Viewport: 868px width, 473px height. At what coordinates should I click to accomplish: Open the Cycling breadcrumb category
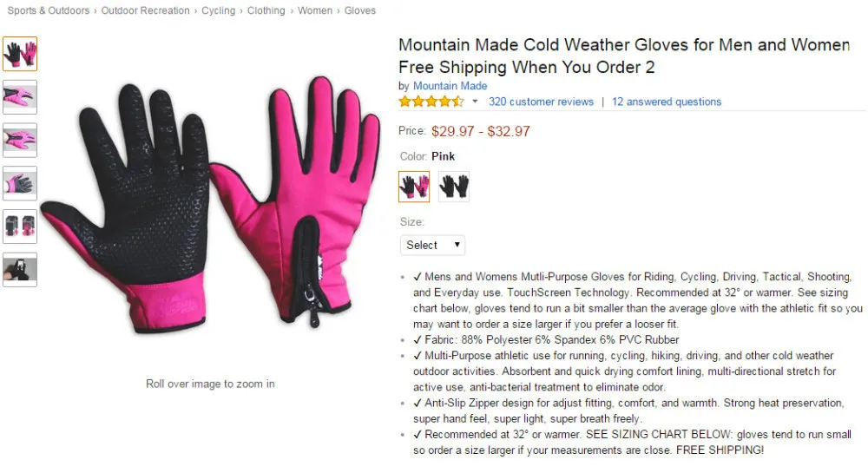click(218, 10)
